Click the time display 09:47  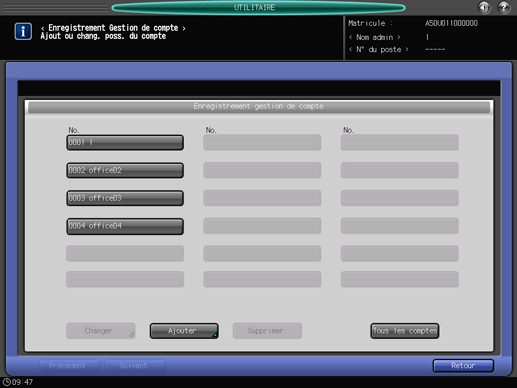pyautogui.click(x=22, y=382)
